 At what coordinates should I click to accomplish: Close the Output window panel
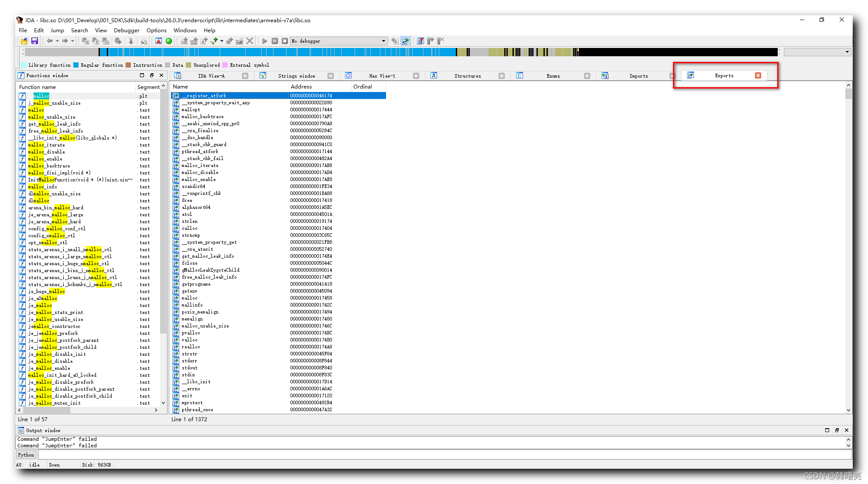click(847, 430)
